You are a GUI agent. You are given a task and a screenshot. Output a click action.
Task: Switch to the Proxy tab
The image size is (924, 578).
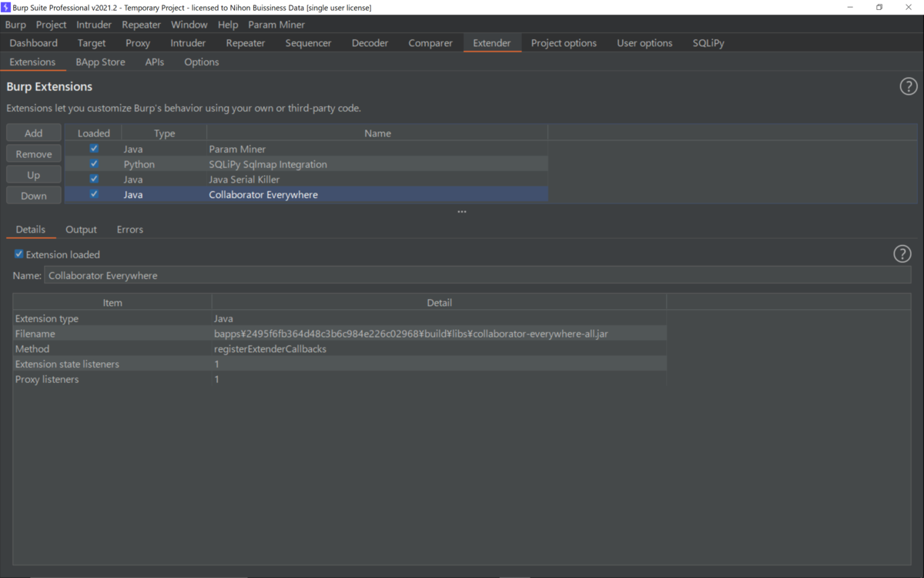138,43
